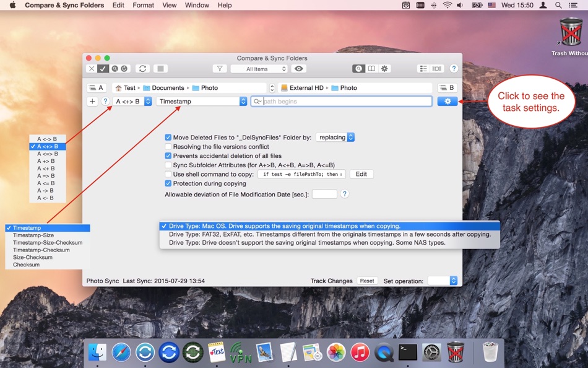
Task: Open the filter funnel button
Action: [220, 69]
